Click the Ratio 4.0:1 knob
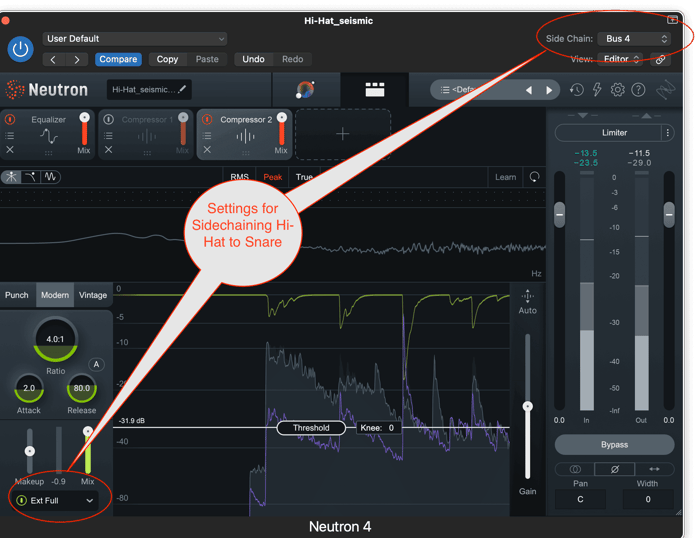Viewport: 700px width, 538px height. [55, 339]
